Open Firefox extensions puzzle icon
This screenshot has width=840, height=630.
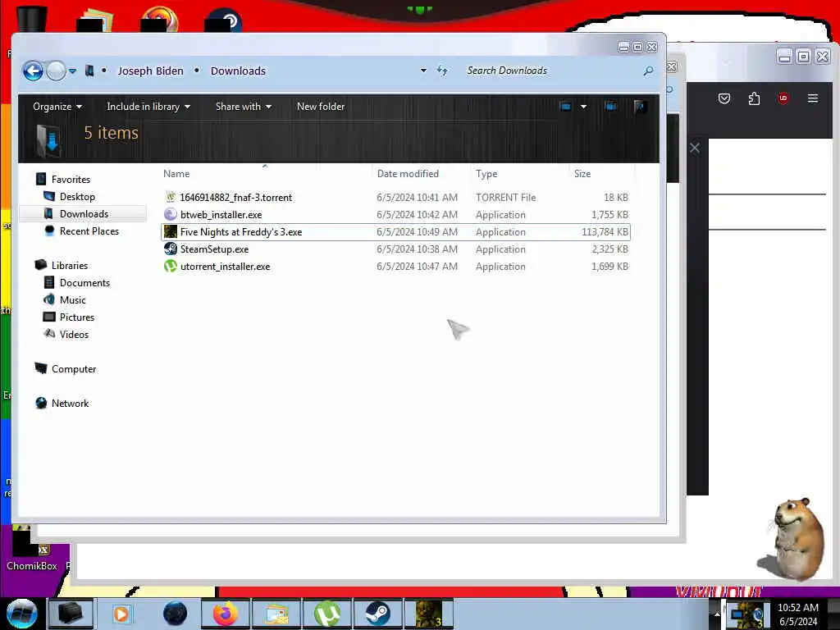point(754,98)
